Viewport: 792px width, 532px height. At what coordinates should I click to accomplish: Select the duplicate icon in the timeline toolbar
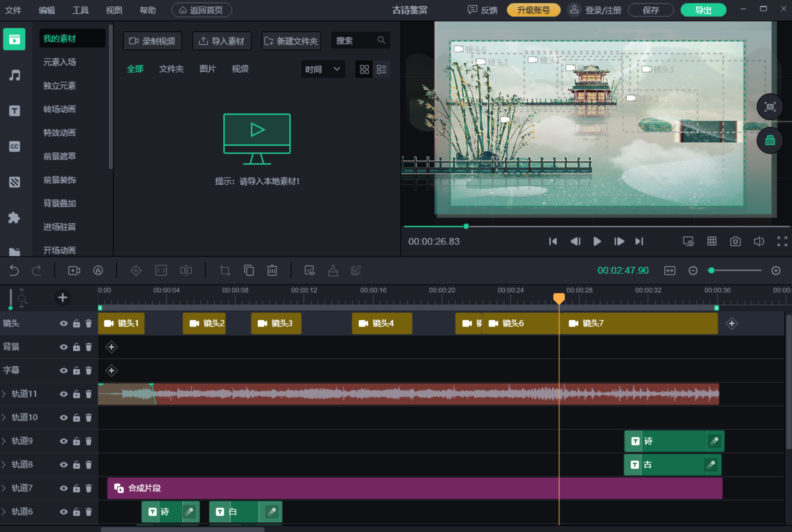(x=249, y=270)
